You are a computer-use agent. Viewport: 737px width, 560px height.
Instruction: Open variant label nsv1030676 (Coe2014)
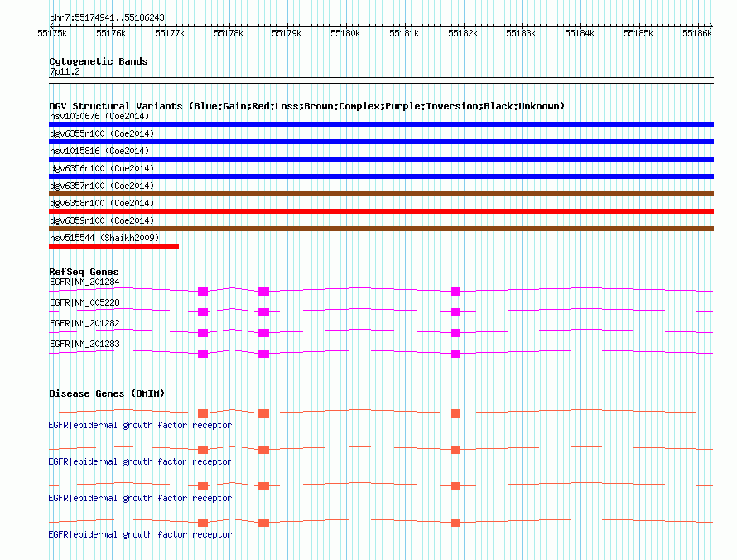[x=99, y=116]
